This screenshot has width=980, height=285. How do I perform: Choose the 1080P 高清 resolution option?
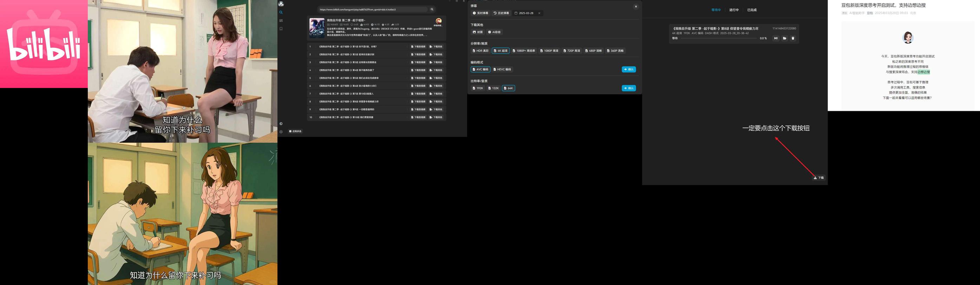pos(549,51)
